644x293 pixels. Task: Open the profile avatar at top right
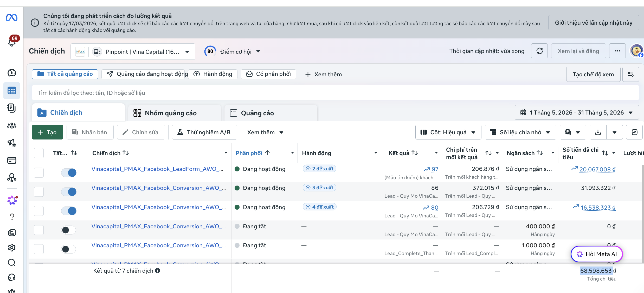click(636, 51)
